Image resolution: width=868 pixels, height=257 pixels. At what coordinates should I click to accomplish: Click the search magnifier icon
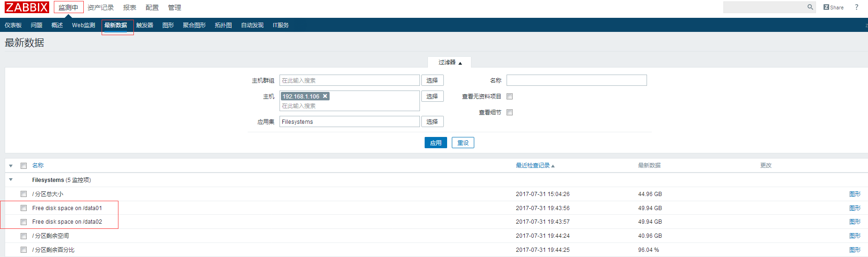point(810,7)
